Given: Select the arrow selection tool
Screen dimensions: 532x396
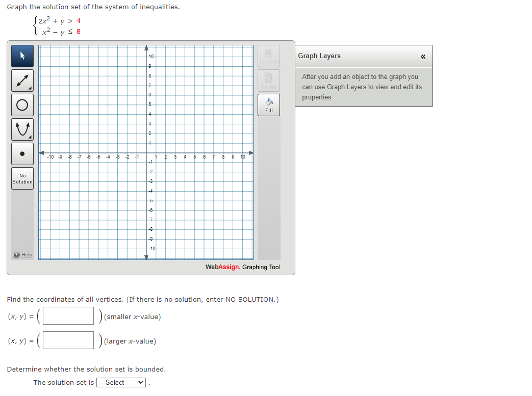Looking at the screenshot, I should point(22,56).
